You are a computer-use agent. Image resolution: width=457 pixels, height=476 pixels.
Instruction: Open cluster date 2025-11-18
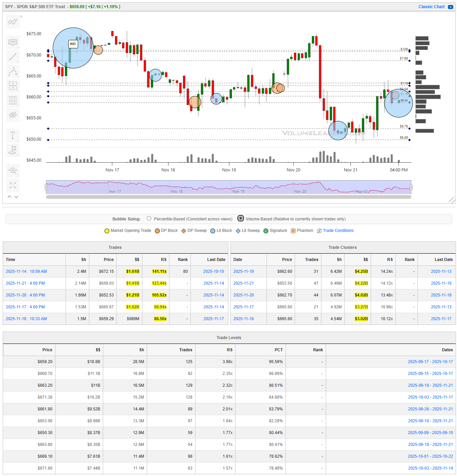point(244,319)
